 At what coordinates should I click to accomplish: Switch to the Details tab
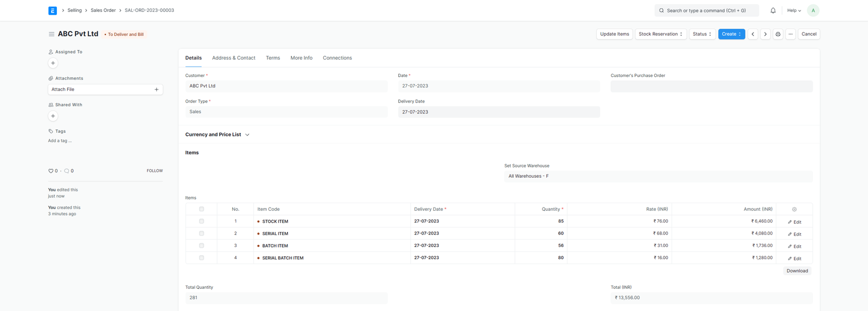(x=193, y=58)
